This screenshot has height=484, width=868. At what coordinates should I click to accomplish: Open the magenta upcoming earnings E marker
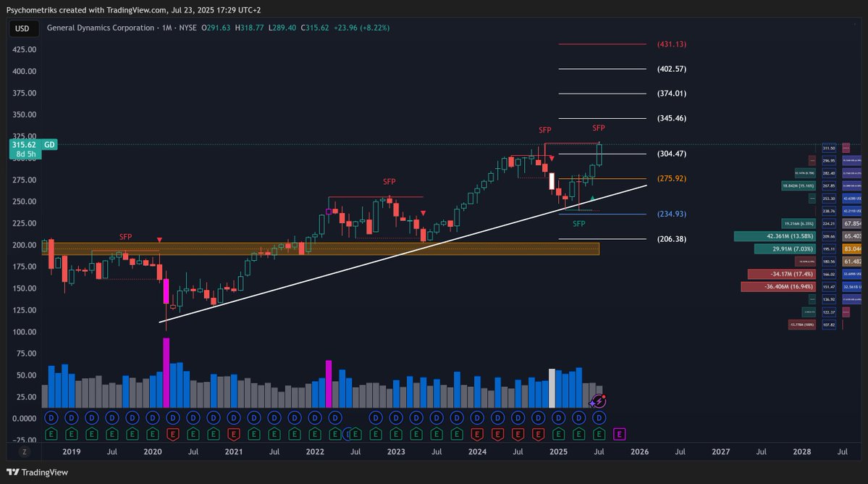pos(620,434)
